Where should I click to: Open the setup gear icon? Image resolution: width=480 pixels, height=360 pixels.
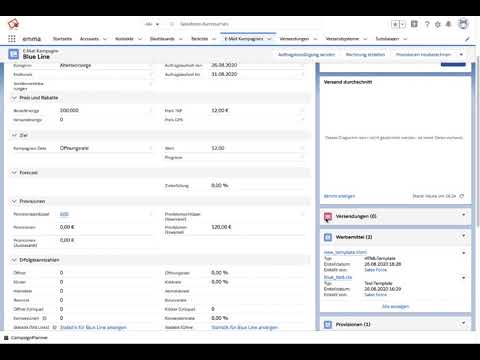438,24
